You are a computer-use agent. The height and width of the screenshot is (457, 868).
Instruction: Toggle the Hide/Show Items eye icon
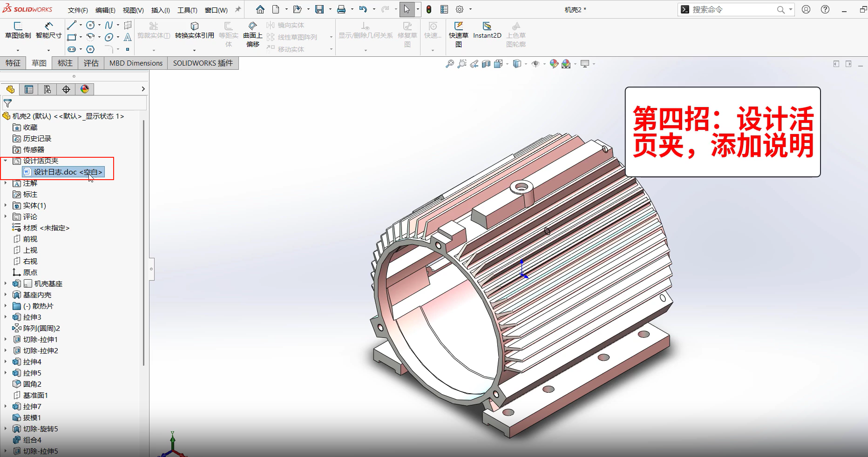(x=536, y=64)
